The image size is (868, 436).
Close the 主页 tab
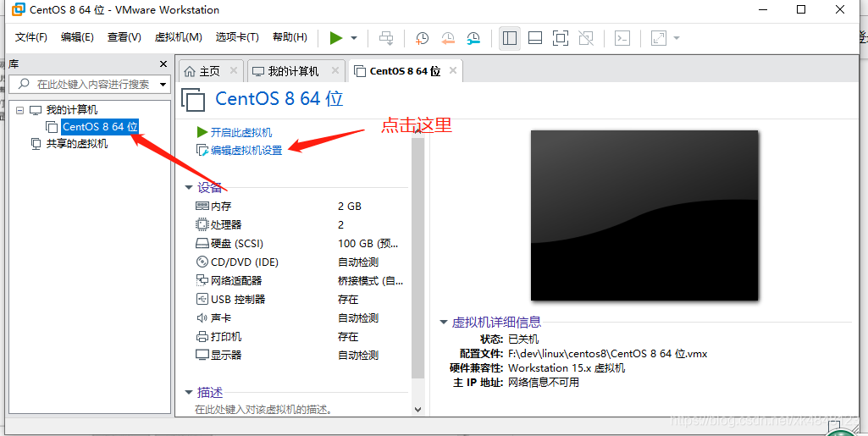pos(234,70)
